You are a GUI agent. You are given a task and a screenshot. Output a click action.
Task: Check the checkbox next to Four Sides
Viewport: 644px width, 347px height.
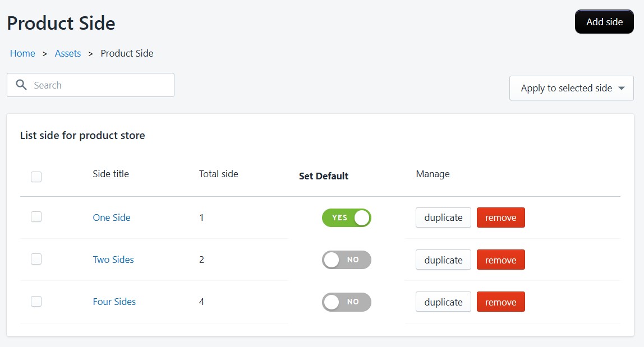pyautogui.click(x=36, y=301)
